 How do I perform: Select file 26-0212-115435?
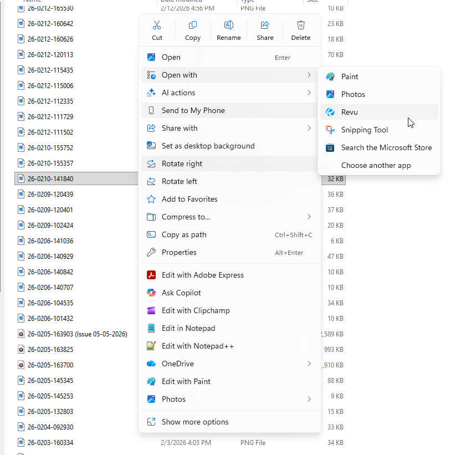(50, 70)
